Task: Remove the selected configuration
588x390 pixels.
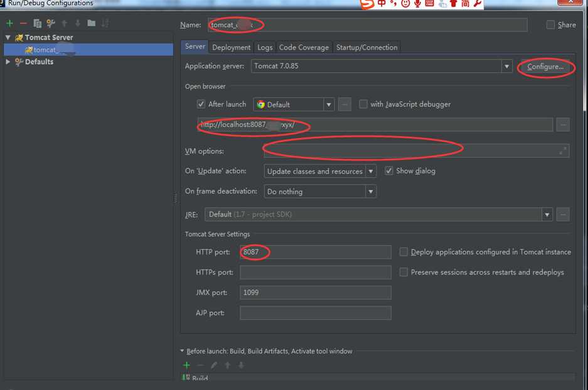Action: (23, 23)
